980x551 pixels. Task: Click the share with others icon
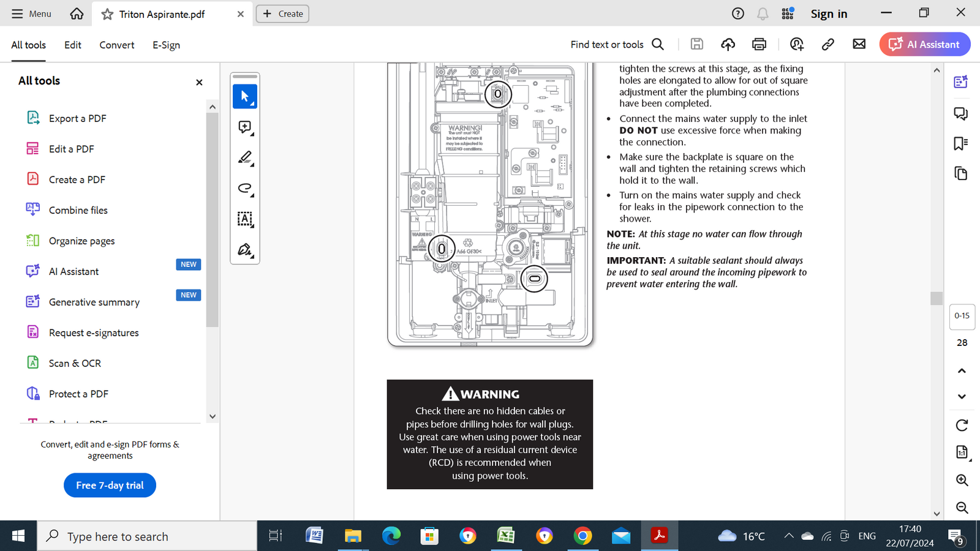tap(797, 43)
